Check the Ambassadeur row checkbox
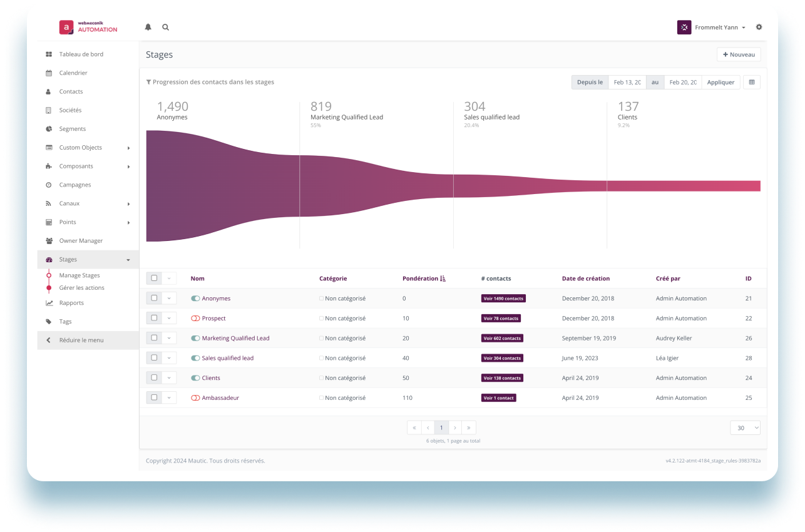 154,397
